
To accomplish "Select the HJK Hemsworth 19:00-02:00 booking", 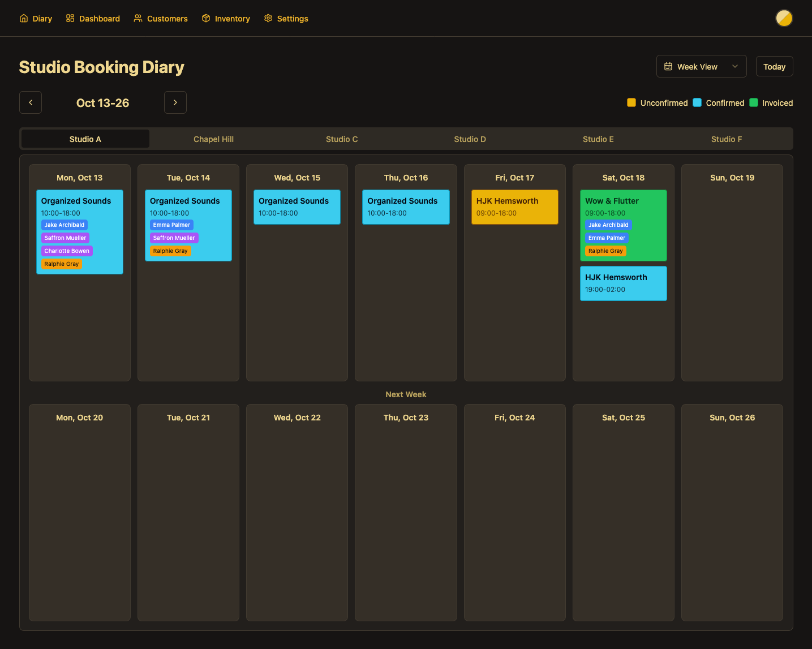I will 623,283.
